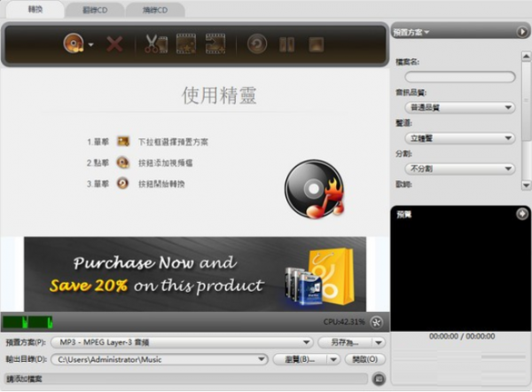Click into the file name input field
The height and width of the screenshot is (392, 532).
pyautogui.click(x=460, y=77)
